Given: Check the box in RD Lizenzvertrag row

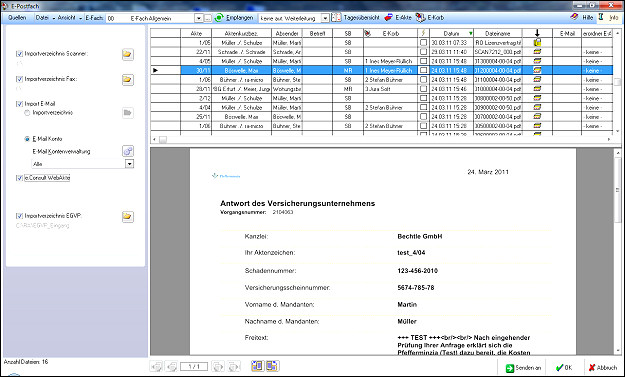Looking at the screenshot, I should 424,42.
